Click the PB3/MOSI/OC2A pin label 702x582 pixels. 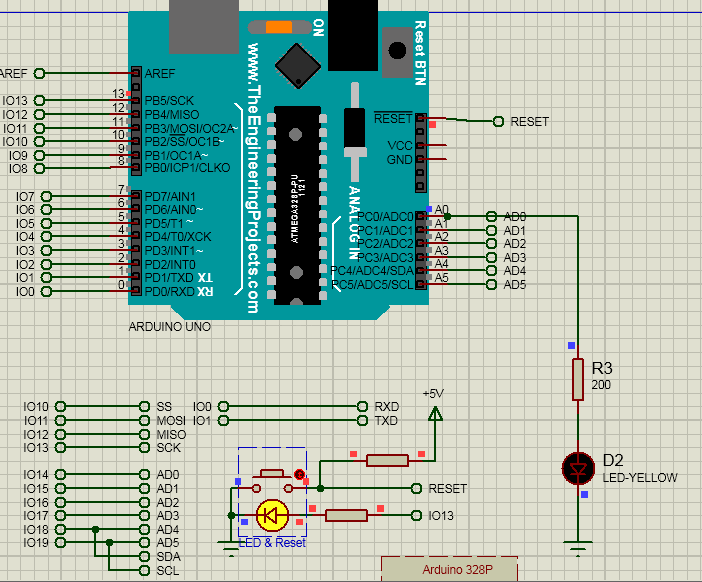[189, 128]
